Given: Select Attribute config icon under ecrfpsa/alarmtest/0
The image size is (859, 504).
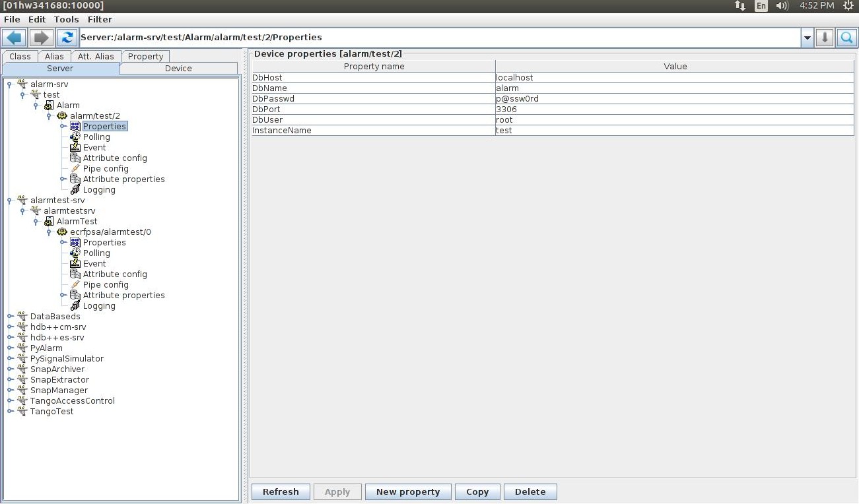Looking at the screenshot, I should pyautogui.click(x=75, y=274).
